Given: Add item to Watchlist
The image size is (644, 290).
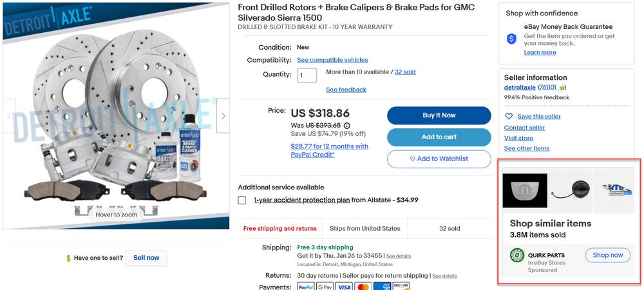Looking at the screenshot, I should (439, 159).
